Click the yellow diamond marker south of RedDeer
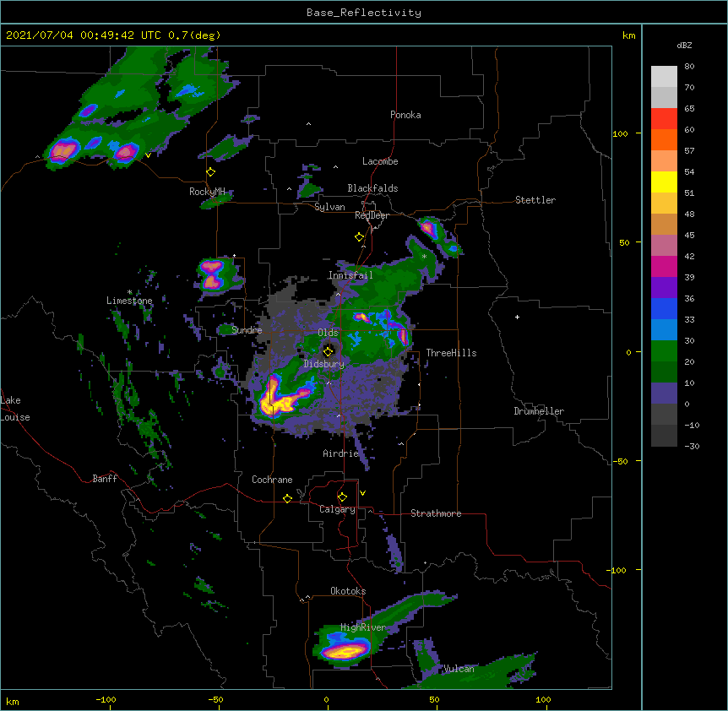 (360, 237)
